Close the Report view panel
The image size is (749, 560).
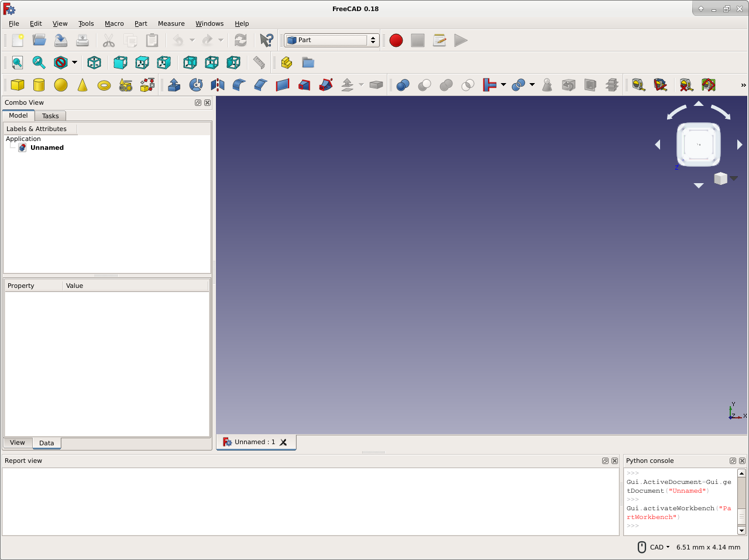coord(614,461)
